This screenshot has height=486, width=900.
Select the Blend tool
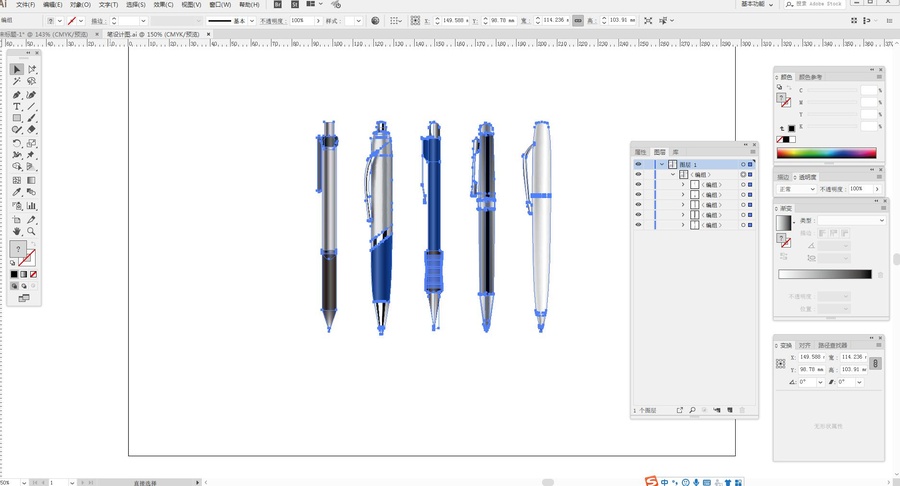coord(32,192)
